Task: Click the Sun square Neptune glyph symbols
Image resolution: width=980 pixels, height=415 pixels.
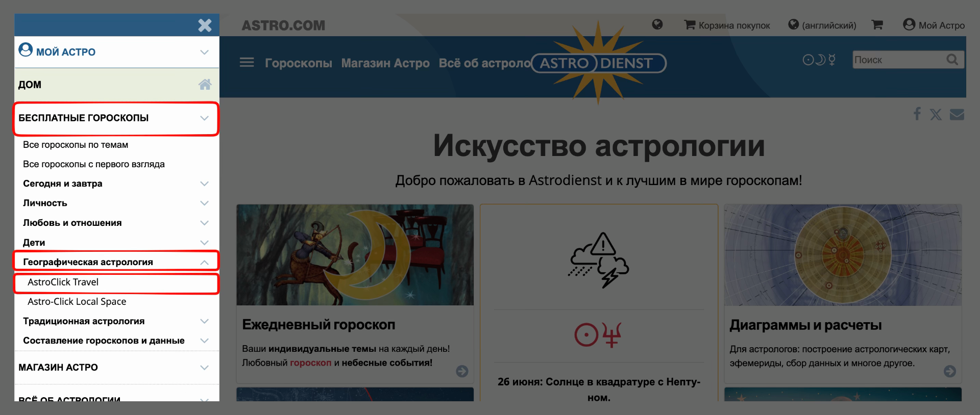Action: pos(599,335)
